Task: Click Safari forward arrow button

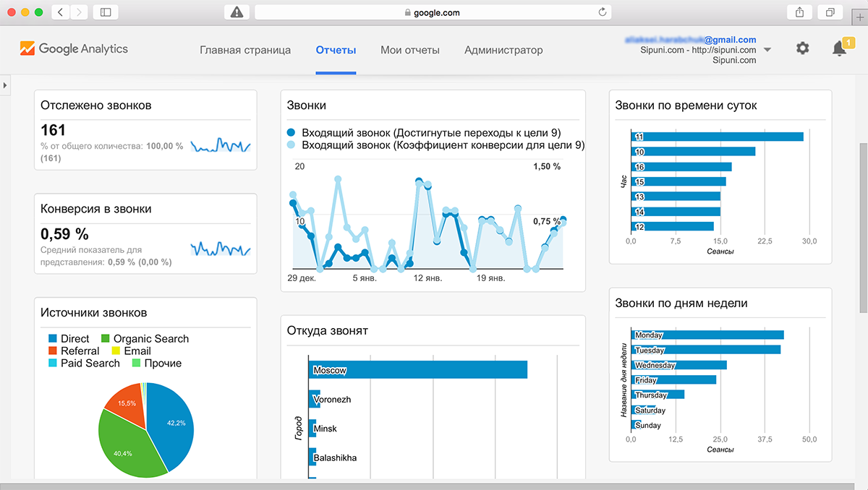Action: click(x=78, y=12)
